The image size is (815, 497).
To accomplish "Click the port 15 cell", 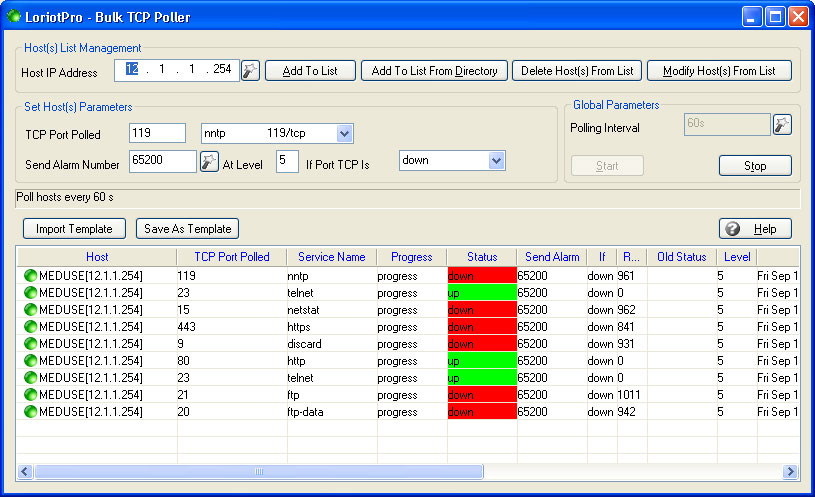I will pos(232,310).
